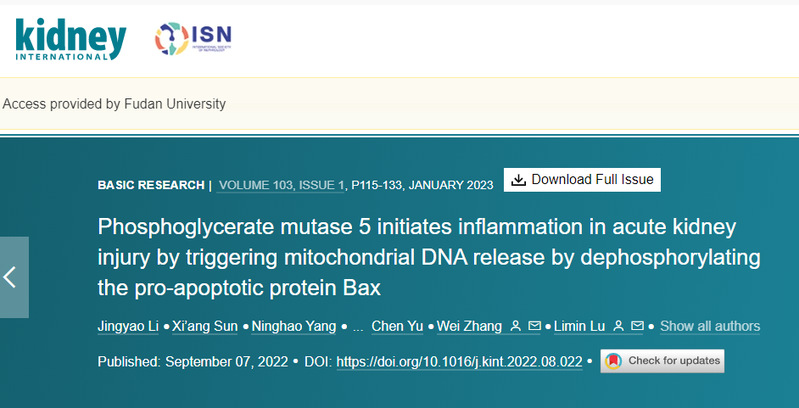
Task: Email Limin Lu via envelope icon
Action: coord(639,326)
